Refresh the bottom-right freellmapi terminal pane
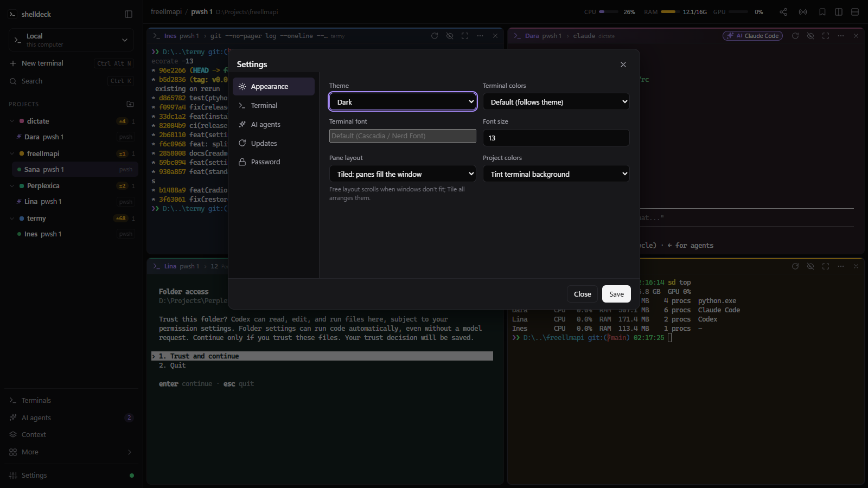868x488 pixels. (795, 266)
